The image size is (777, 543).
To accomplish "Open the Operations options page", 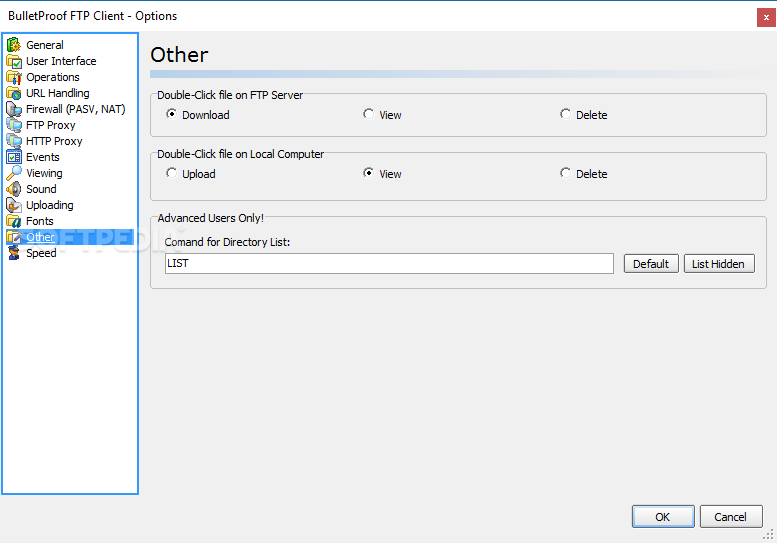I will coord(53,77).
